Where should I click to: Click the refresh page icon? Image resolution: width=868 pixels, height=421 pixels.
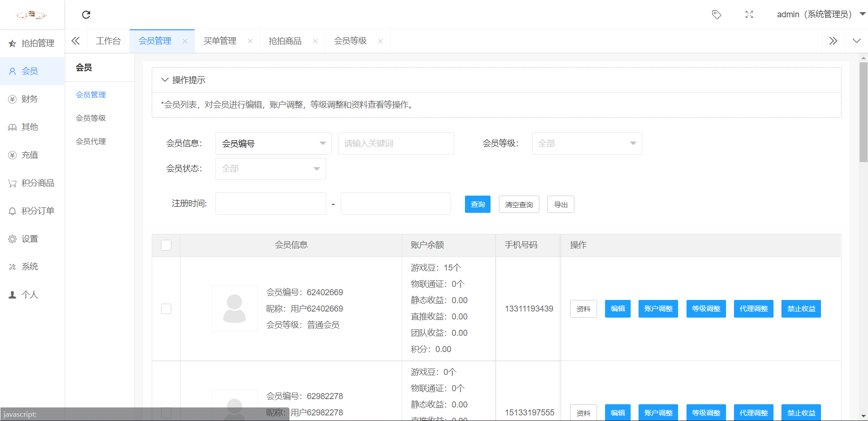pos(86,14)
